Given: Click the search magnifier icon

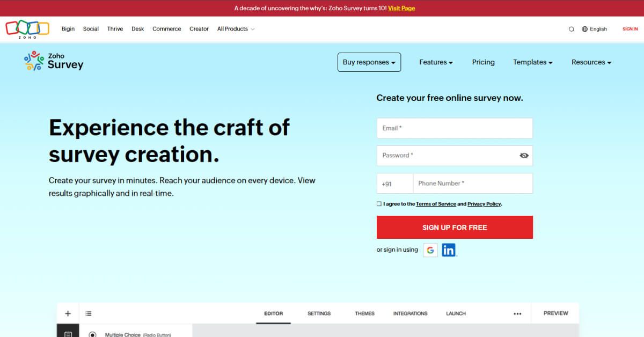Looking at the screenshot, I should point(572,29).
